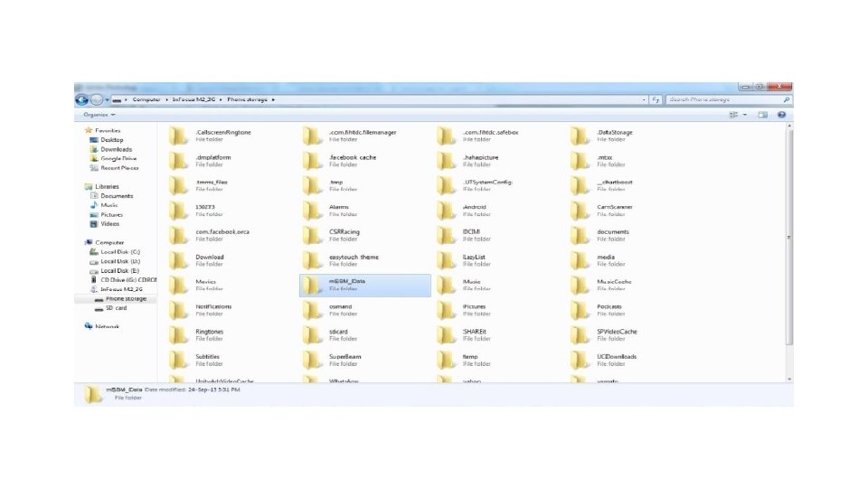Screen dimensions: 868x488
Task: Select the com.facebook.orca folder icon
Action: pos(178,235)
